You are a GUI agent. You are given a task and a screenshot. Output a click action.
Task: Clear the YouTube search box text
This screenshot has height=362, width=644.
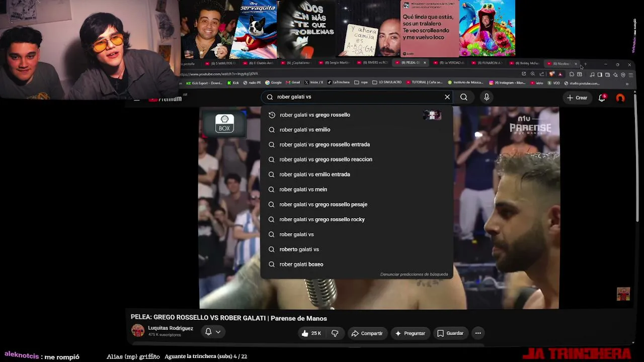click(x=447, y=97)
